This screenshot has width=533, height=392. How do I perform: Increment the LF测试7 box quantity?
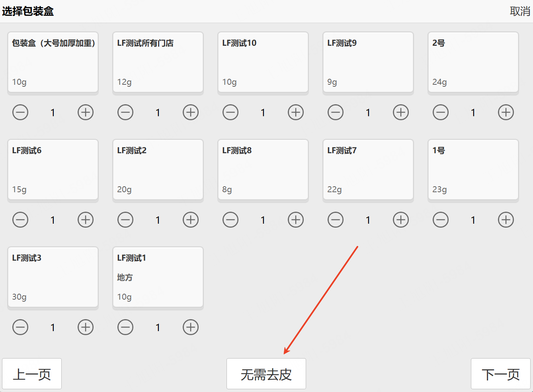click(x=401, y=220)
